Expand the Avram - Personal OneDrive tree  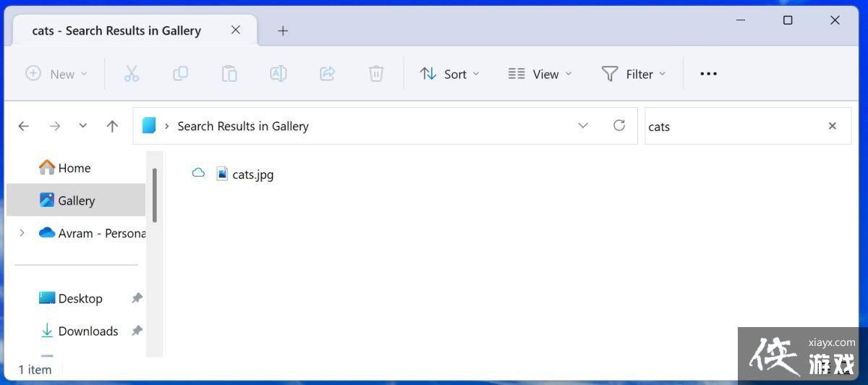[22, 233]
